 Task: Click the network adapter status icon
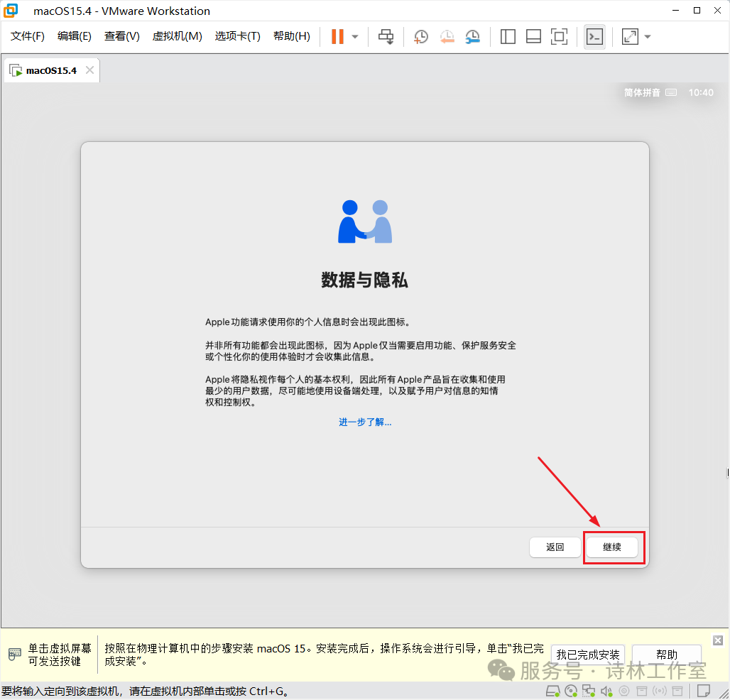point(589,691)
